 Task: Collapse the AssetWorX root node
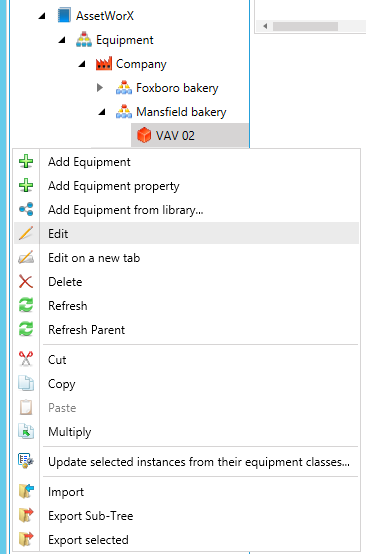42,16
